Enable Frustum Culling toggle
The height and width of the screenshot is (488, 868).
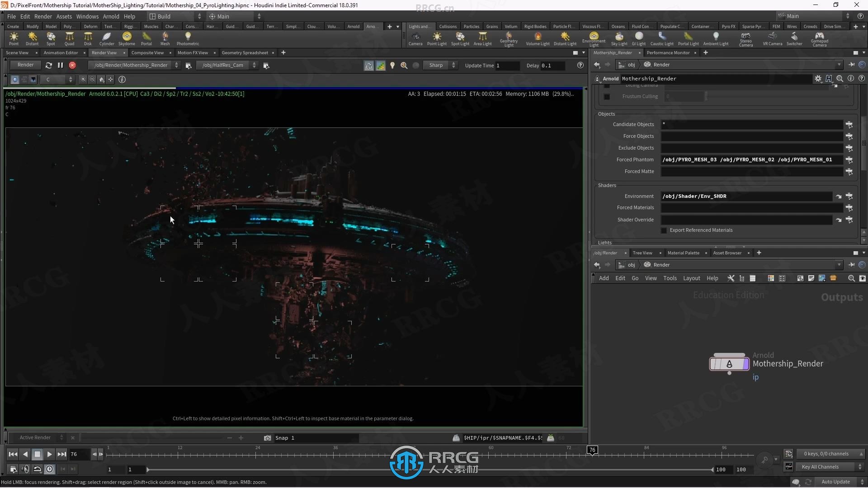(x=608, y=97)
